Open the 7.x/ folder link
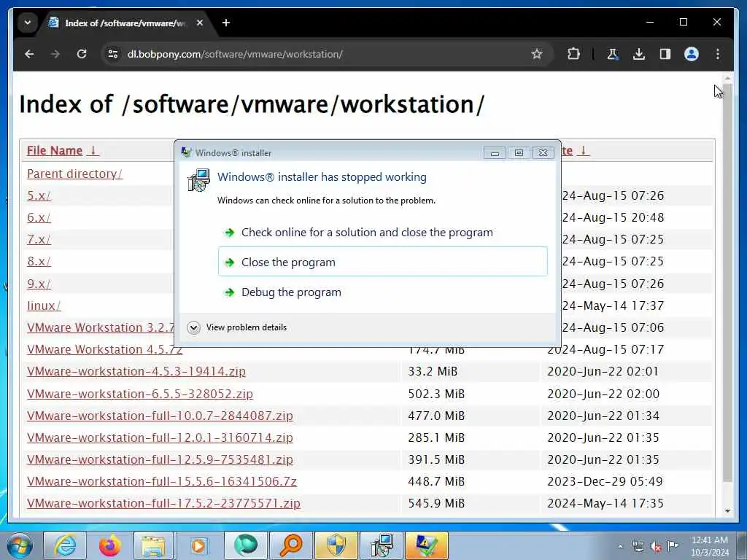 [39, 239]
